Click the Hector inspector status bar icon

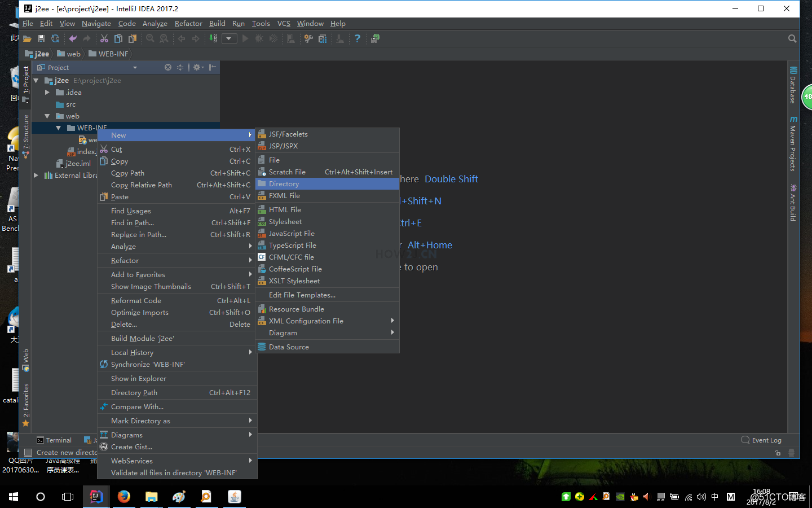[x=792, y=453]
